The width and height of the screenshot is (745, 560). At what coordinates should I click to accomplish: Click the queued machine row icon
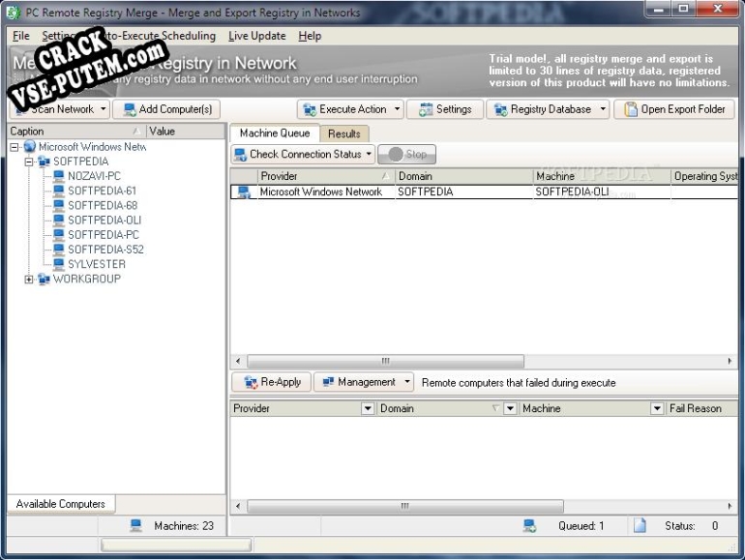click(244, 192)
